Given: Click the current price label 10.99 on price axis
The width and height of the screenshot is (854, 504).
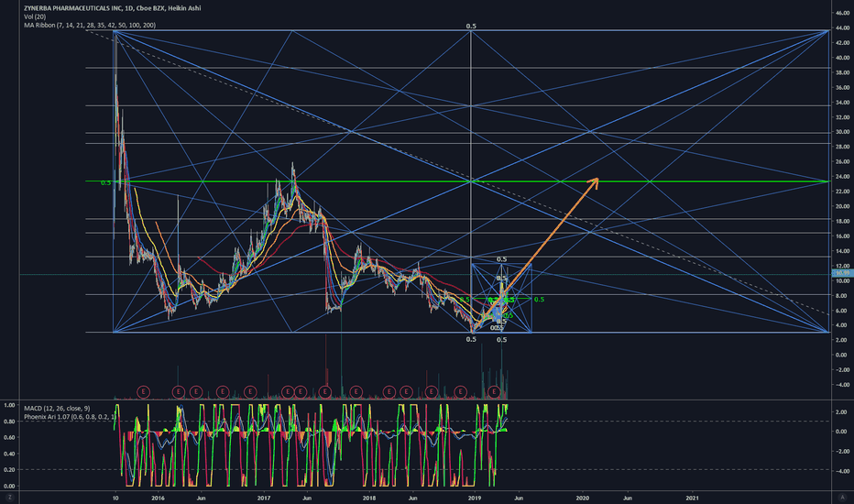Looking at the screenshot, I should (842, 273).
